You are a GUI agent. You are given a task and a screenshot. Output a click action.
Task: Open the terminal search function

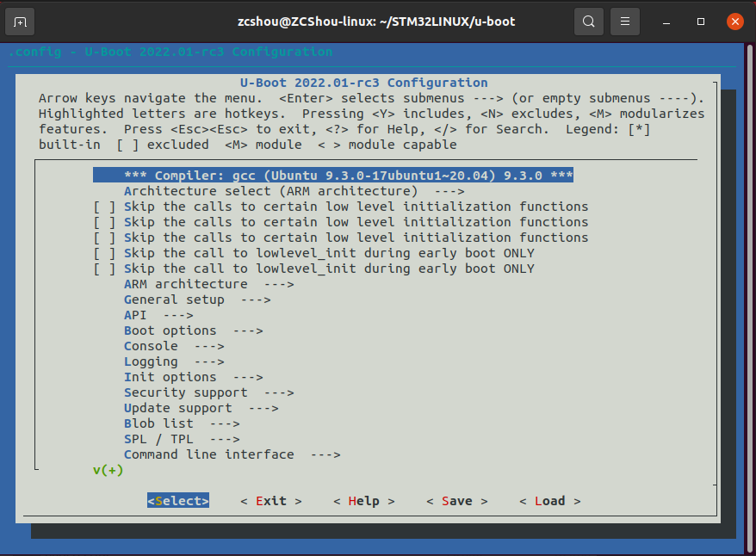pyautogui.click(x=589, y=22)
